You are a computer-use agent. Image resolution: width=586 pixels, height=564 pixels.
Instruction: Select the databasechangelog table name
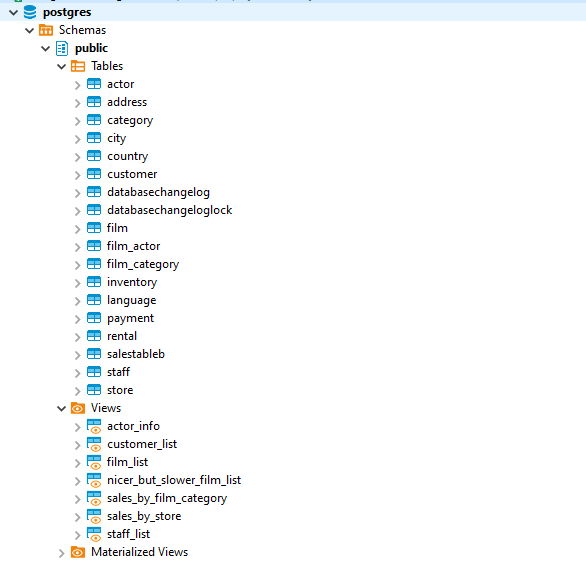158,192
